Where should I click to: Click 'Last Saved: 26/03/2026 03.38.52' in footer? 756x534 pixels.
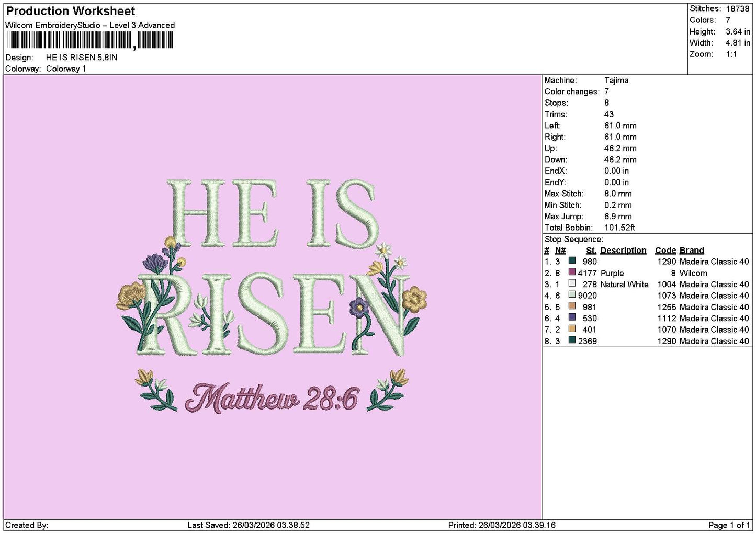coord(249,525)
